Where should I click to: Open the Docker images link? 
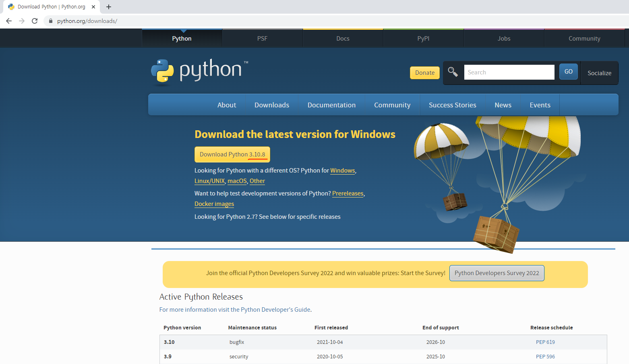[214, 204]
